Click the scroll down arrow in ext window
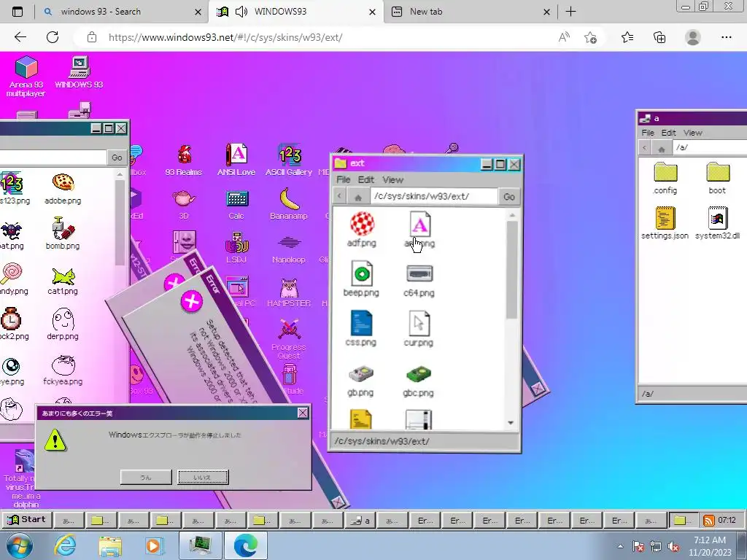 click(511, 423)
